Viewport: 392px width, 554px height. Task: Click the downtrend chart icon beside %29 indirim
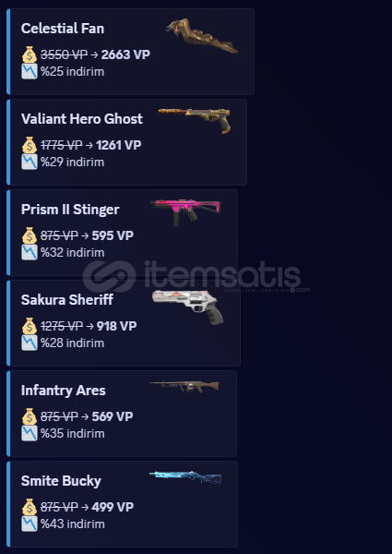(30, 162)
